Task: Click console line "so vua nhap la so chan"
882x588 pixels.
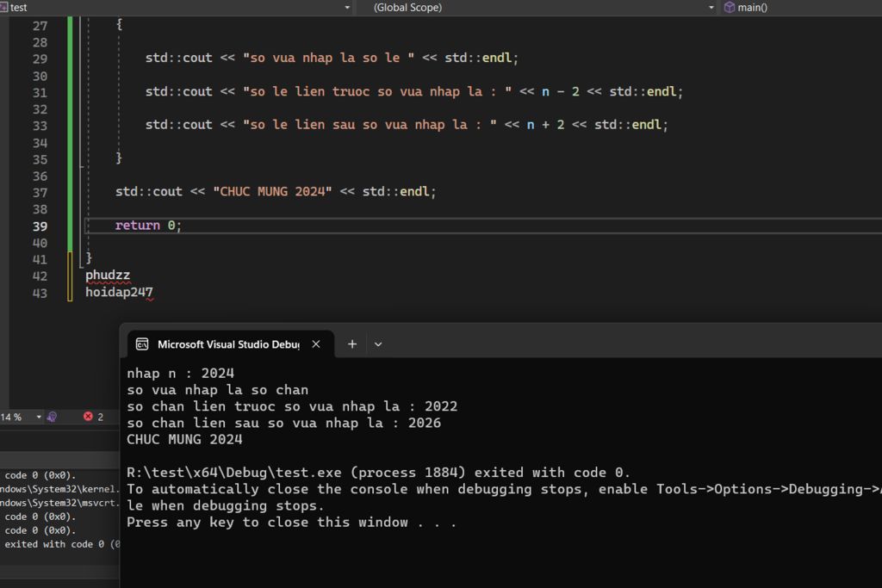Action: click(217, 390)
